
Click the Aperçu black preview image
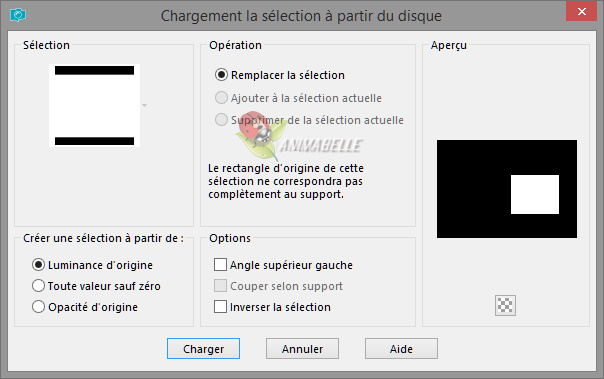(507, 189)
